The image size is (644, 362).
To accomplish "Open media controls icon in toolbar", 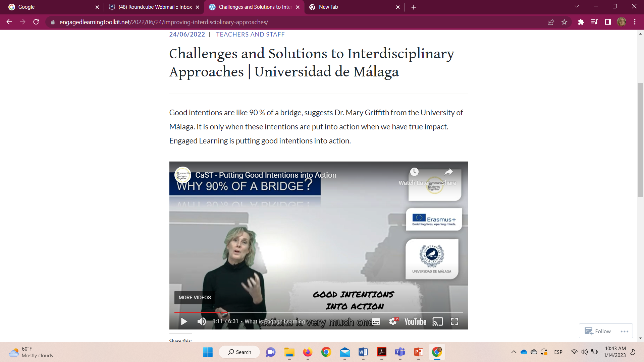I will (594, 22).
